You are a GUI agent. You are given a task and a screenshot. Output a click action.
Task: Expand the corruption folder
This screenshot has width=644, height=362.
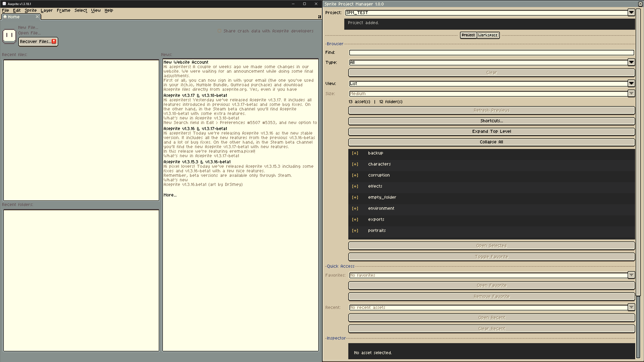(x=355, y=175)
